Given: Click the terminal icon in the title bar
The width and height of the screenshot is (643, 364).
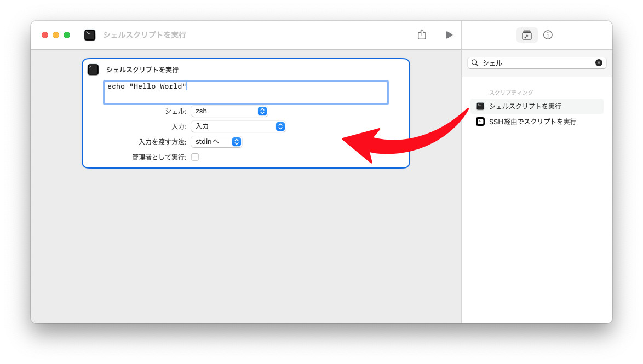Looking at the screenshot, I should [x=90, y=35].
